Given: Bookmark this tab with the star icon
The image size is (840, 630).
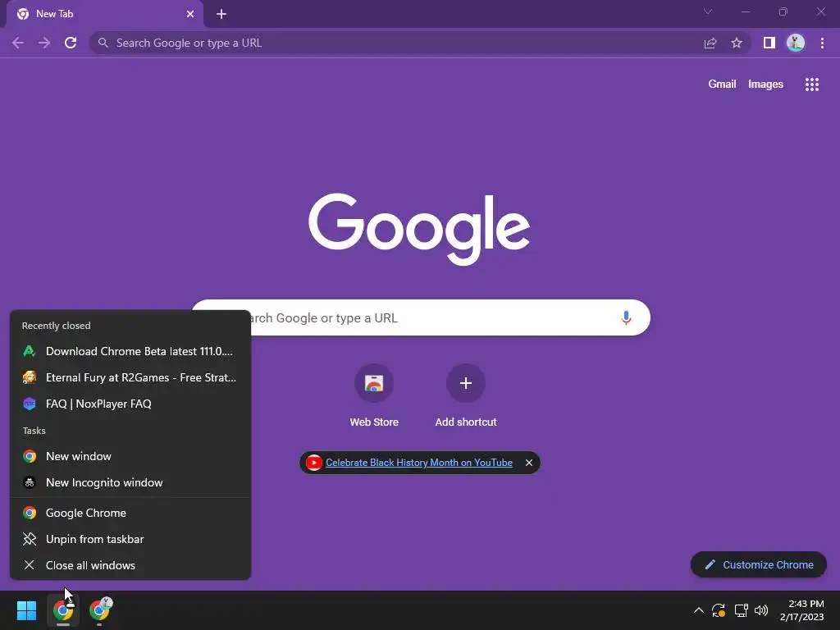Looking at the screenshot, I should [737, 43].
